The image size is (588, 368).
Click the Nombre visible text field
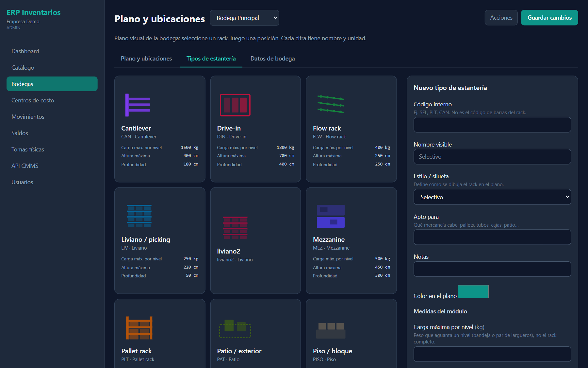(492, 157)
